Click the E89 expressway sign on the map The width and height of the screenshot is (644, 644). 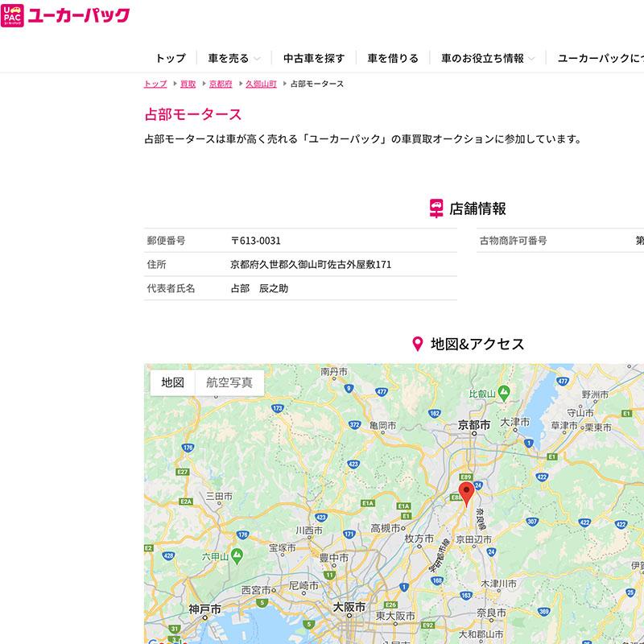[466, 477]
